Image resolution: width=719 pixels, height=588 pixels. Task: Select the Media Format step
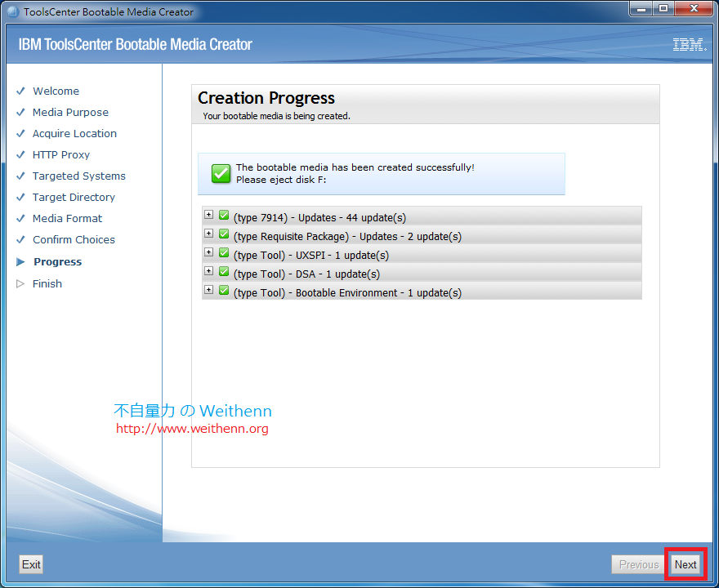tap(67, 218)
